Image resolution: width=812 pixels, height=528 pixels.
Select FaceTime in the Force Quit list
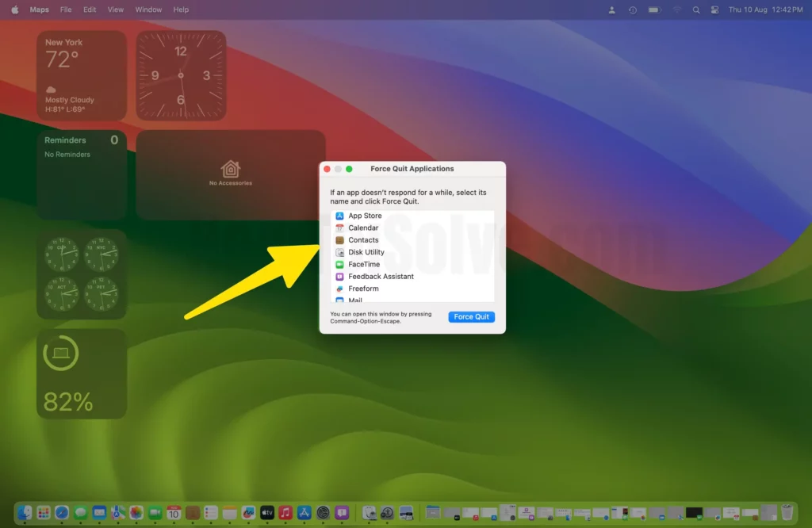point(412,265)
